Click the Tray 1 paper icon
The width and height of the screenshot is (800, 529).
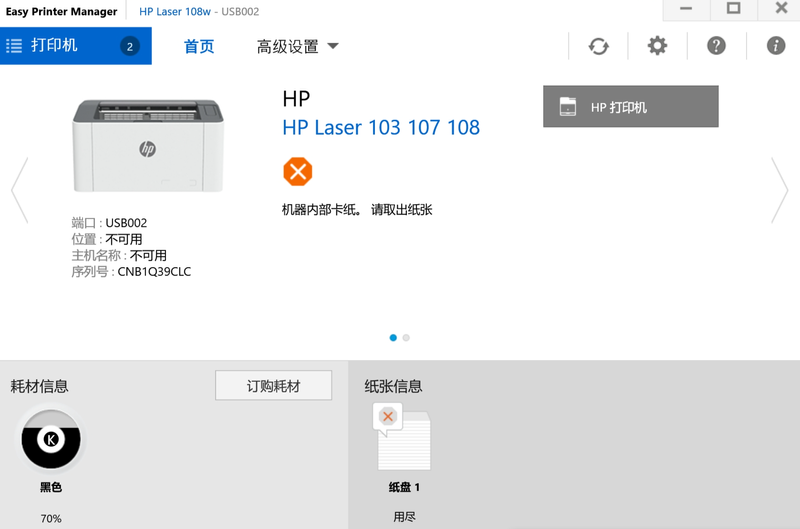403,437
